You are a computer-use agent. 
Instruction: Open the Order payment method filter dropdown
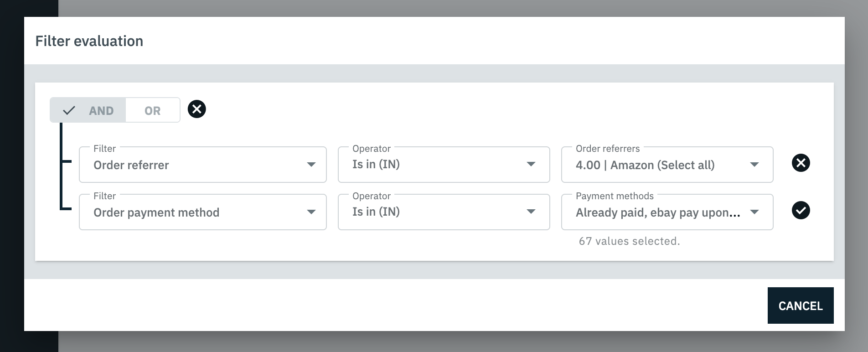[x=203, y=212]
